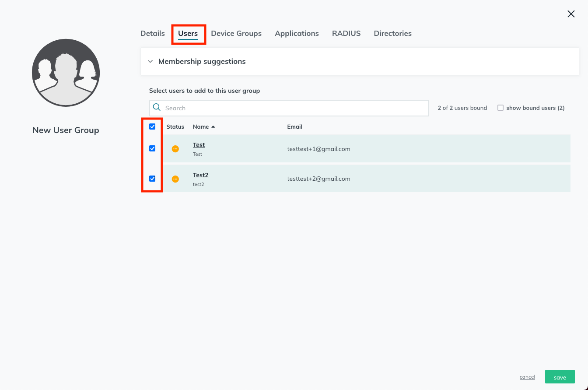The height and width of the screenshot is (390, 588).
Task: Click the search magnifier icon
Action: tap(157, 108)
